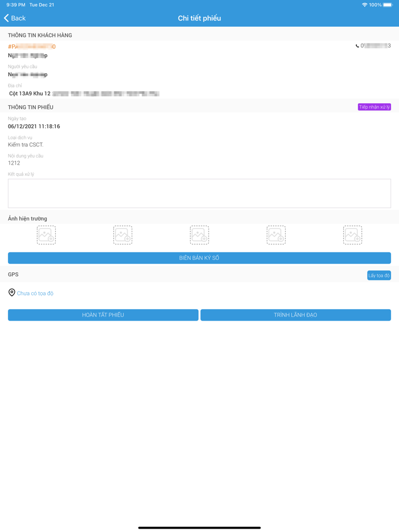Screen dimensions: 399x532
Task: Tap TRÌNH LÃNH ĐẠO button
Action: click(x=295, y=315)
